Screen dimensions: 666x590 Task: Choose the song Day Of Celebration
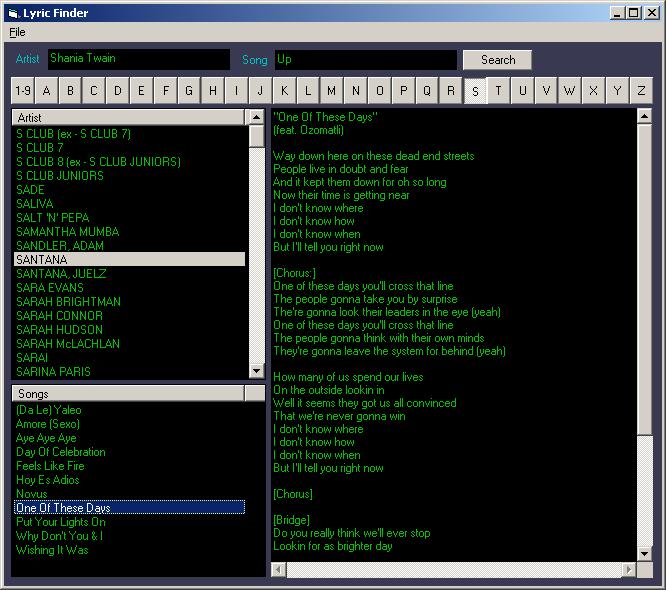click(61, 452)
